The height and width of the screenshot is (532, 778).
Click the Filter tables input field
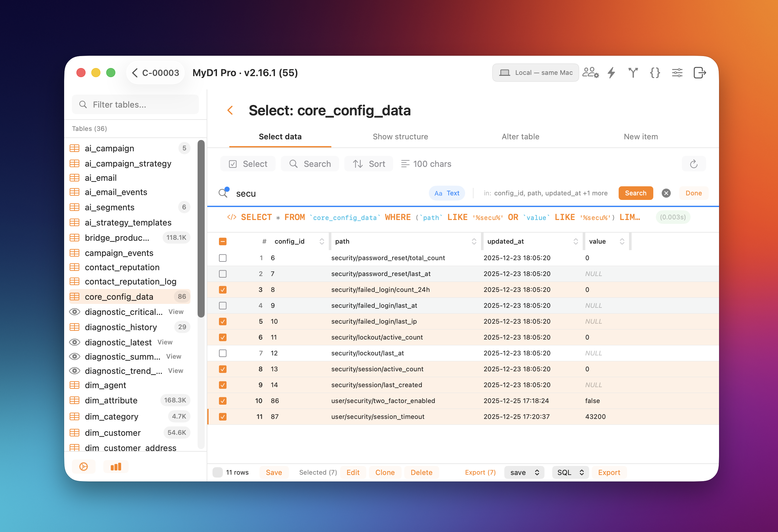(x=135, y=104)
